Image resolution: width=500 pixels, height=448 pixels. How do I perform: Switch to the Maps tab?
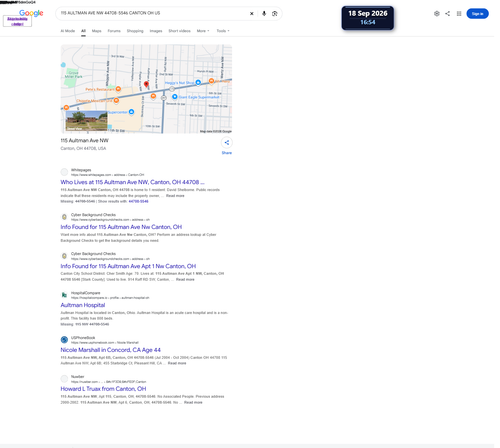(x=97, y=31)
